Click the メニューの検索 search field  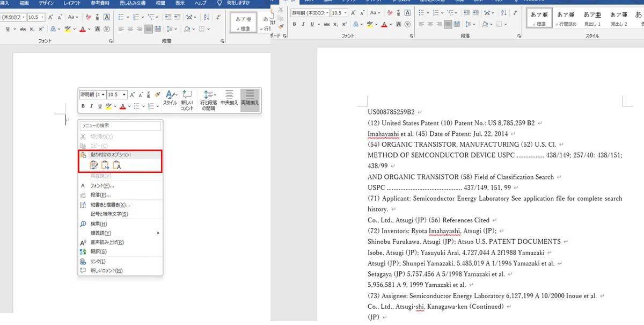(120, 126)
